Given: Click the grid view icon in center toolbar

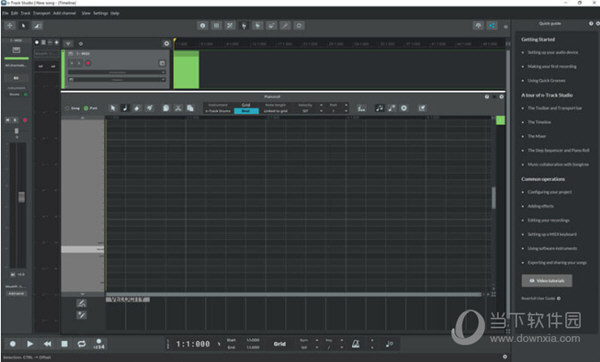Looking at the screenshot, I should (x=216, y=26).
